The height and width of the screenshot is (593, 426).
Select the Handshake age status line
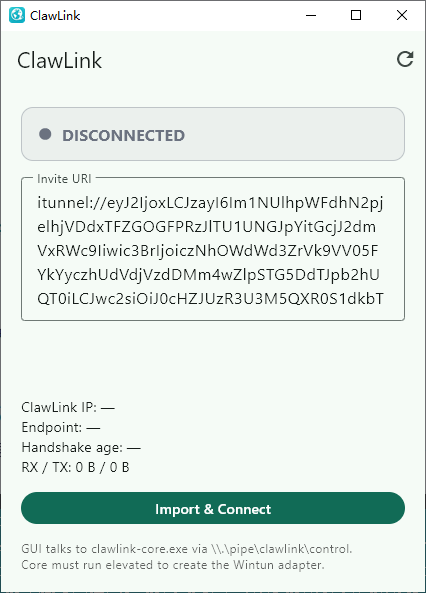(x=81, y=447)
